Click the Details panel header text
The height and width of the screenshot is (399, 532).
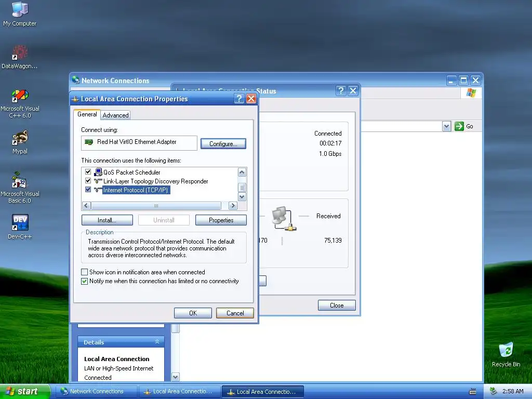(94, 342)
